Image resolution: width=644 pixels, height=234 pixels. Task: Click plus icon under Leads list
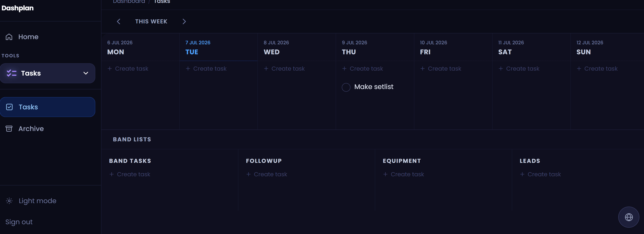(x=522, y=174)
